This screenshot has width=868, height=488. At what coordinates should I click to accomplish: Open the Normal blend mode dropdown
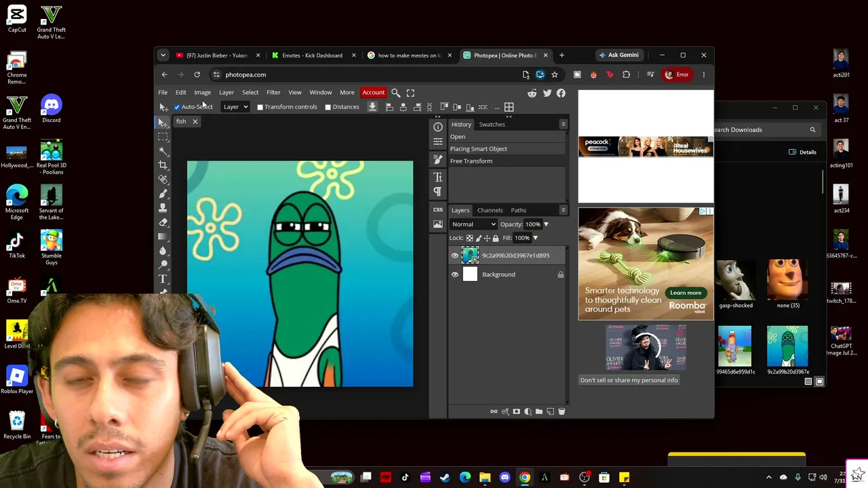point(473,224)
